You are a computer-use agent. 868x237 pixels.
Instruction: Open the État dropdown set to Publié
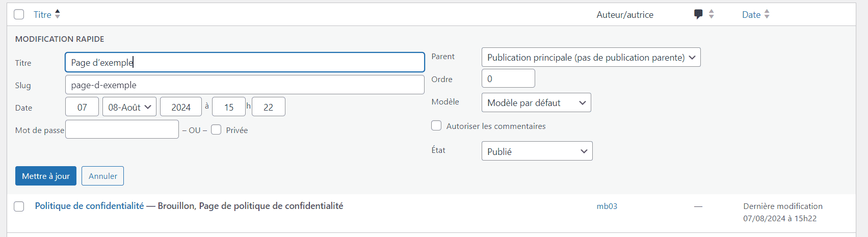[537, 151]
